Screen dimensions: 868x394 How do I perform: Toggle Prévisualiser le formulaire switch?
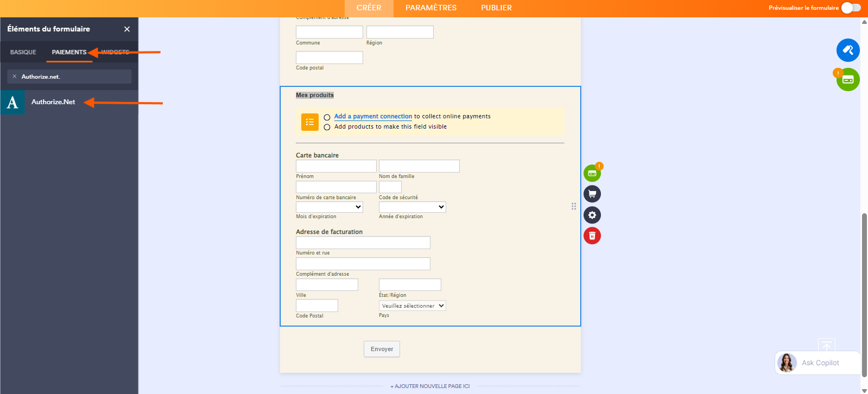(851, 8)
